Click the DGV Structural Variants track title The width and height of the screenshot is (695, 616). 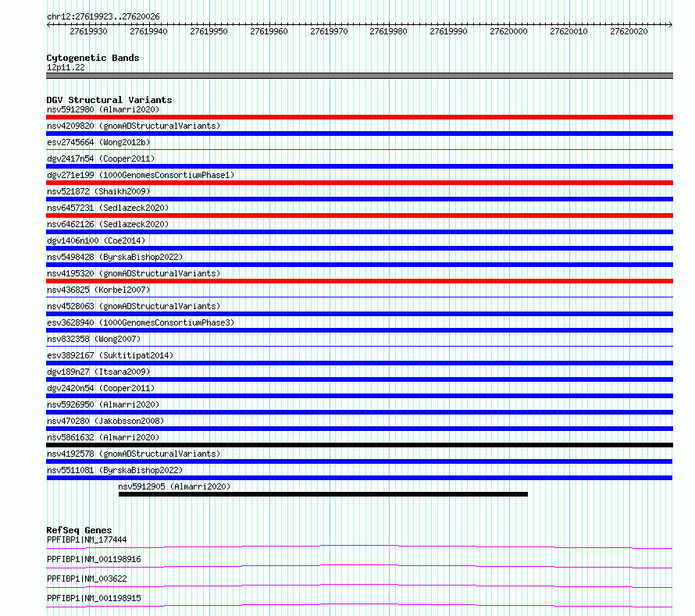109,100
